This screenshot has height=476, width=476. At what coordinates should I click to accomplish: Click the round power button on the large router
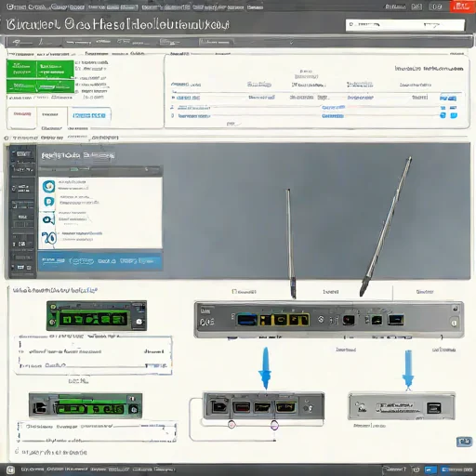point(454,324)
